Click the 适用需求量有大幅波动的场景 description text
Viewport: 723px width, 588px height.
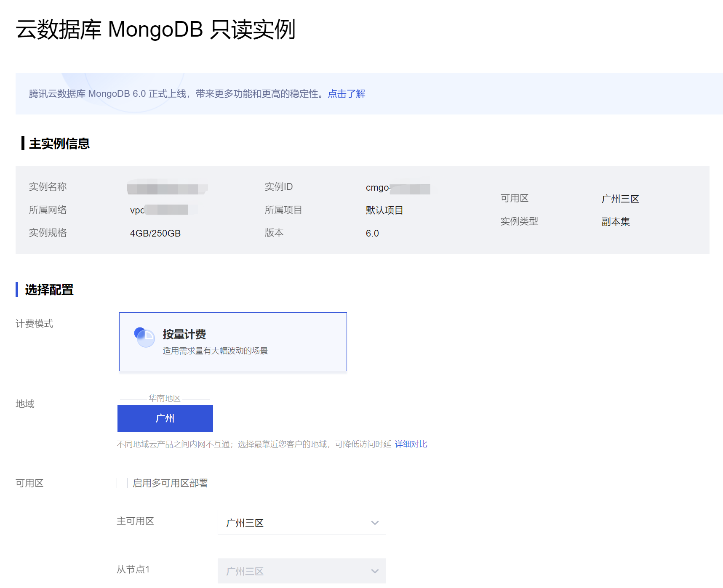215,351
